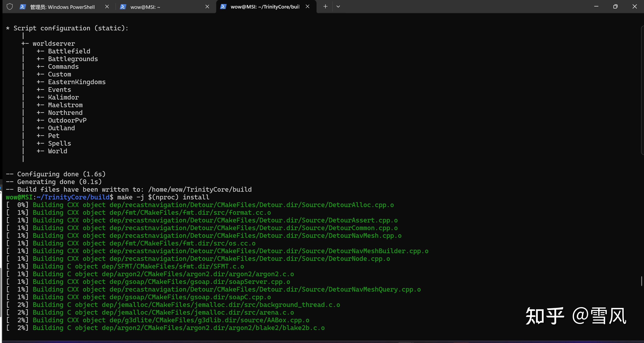
Task: Click the soapServer.cpp.o build line
Action: click(x=148, y=282)
